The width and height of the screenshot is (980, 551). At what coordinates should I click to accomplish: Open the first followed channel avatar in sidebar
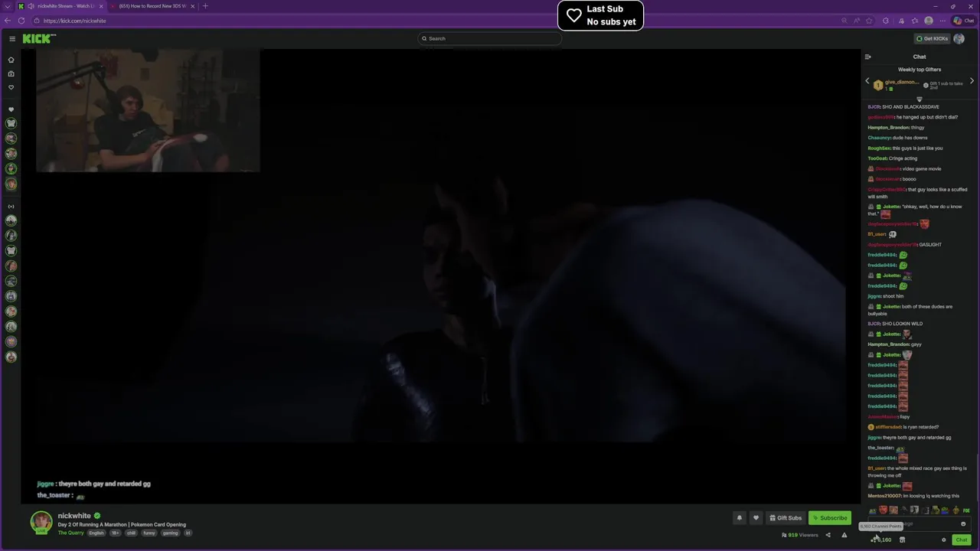pos(11,123)
